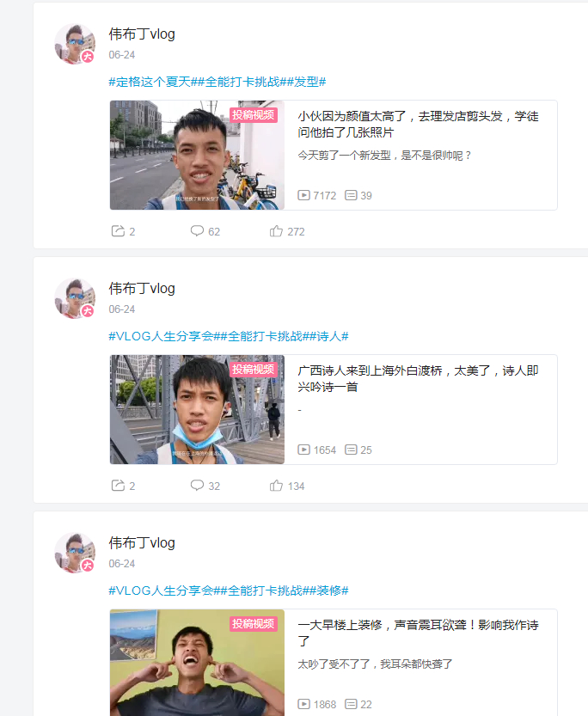Click share icon on Waibaidu Bridge post
The width and height of the screenshot is (588, 716).
coord(119,486)
